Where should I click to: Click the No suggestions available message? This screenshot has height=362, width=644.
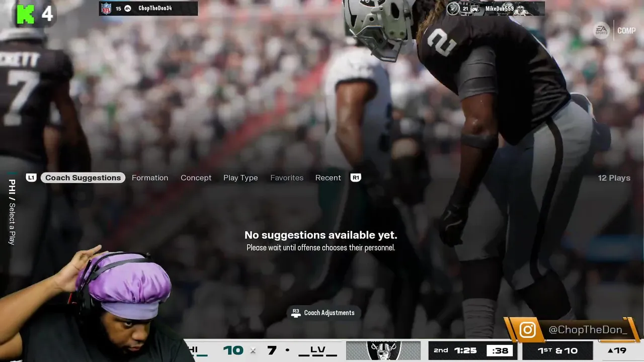(320, 235)
